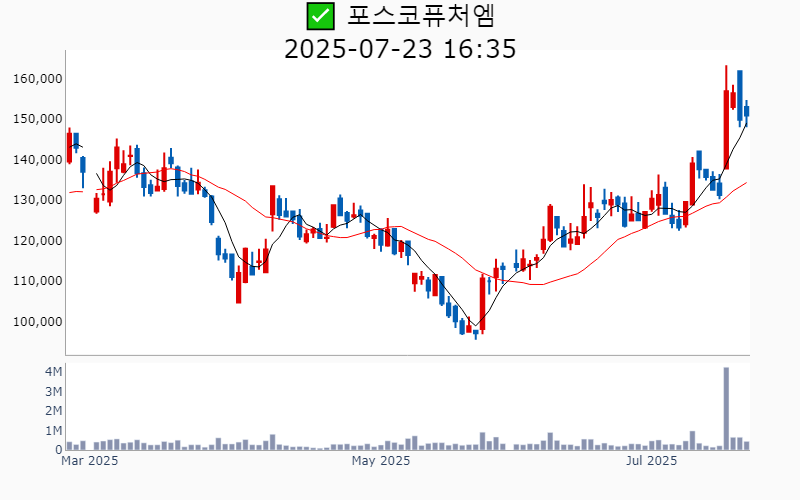
Task: Click the stock name 포스코퓨처엠 title
Action: (421, 16)
